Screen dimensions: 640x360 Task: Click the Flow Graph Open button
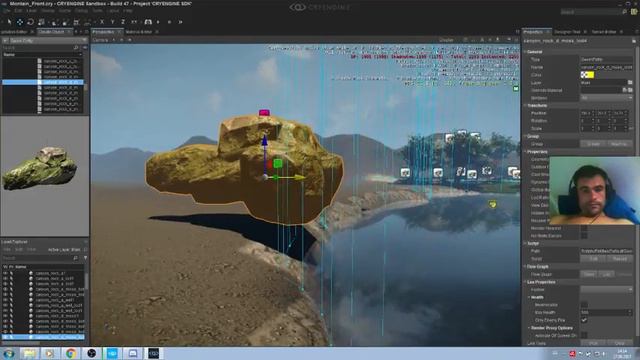point(589,274)
